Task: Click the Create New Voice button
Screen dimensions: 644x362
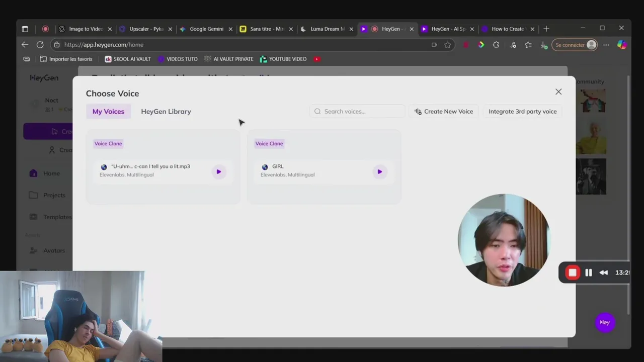Action: click(x=444, y=112)
